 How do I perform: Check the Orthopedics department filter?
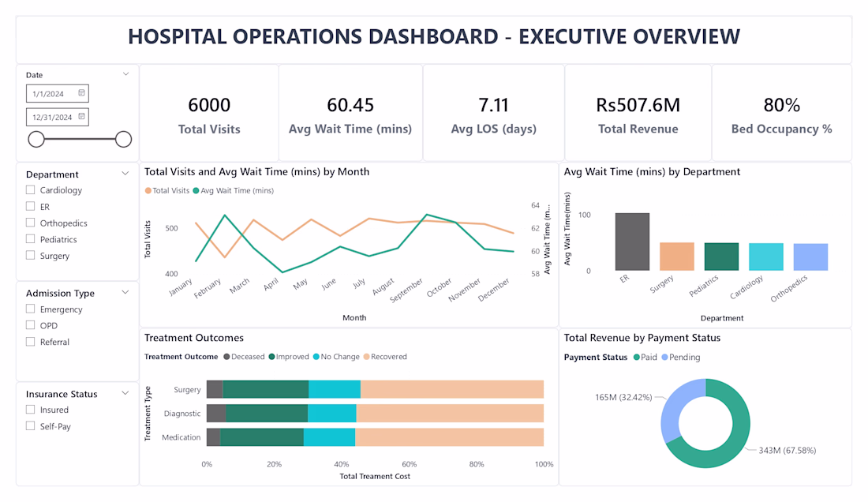[31, 223]
